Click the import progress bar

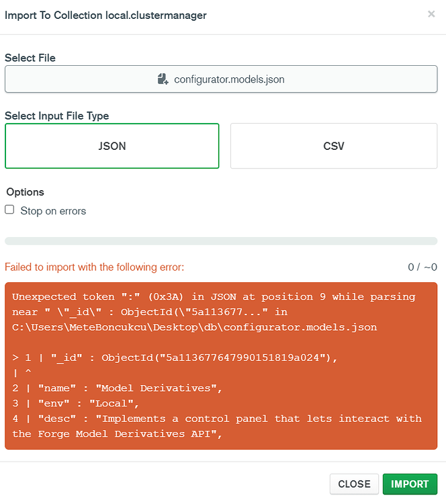221,241
